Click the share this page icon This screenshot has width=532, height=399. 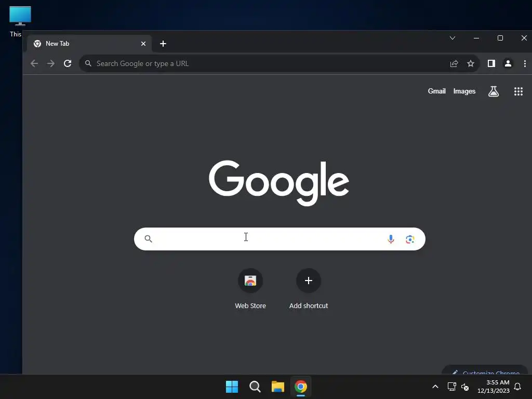click(454, 63)
